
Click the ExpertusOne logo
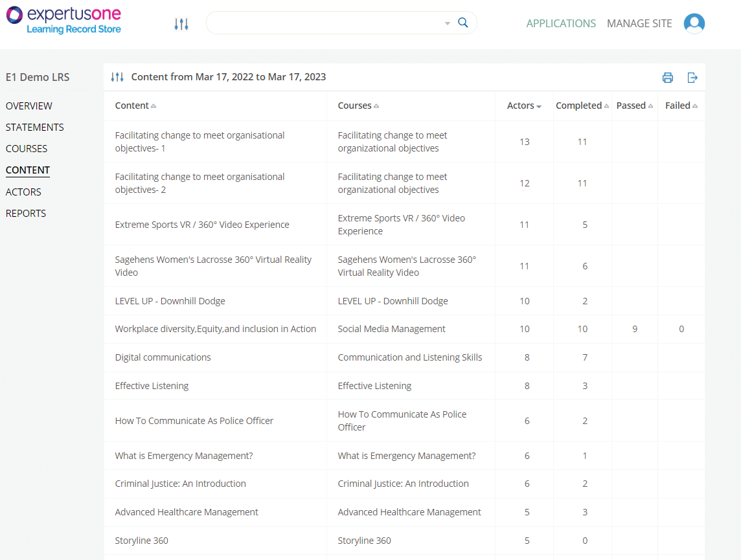[63, 20]
